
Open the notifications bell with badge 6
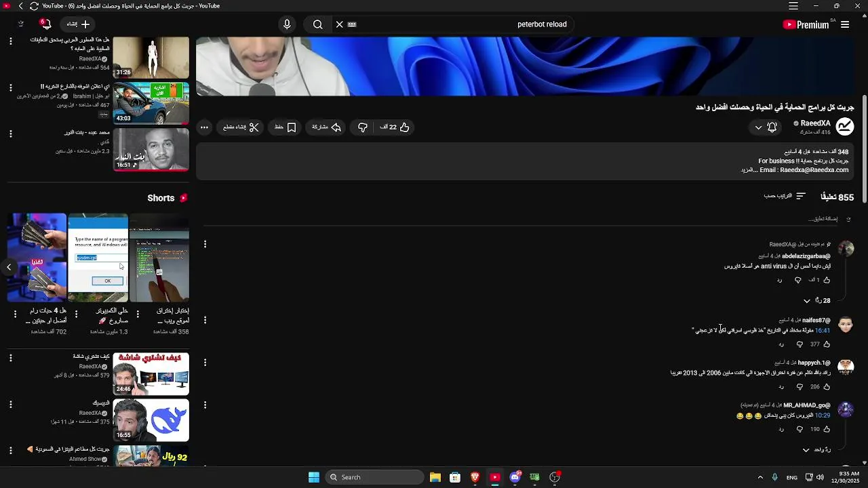45,24
